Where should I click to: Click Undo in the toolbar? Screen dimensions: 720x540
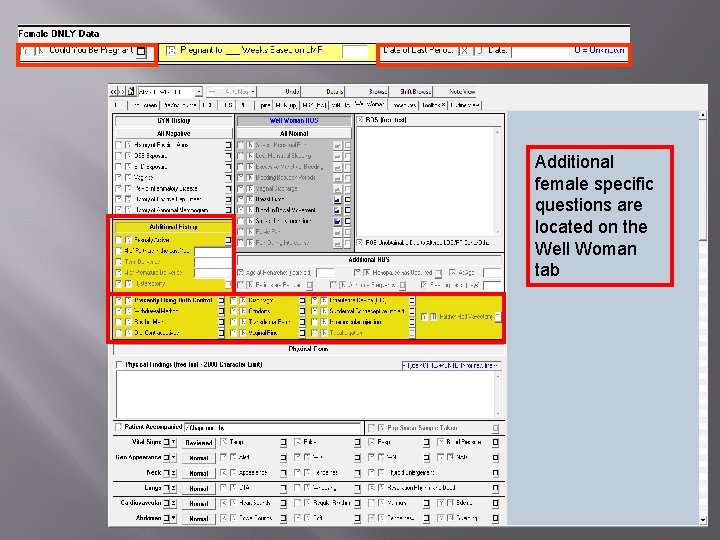pyautogui.click(x=280, y=92)
